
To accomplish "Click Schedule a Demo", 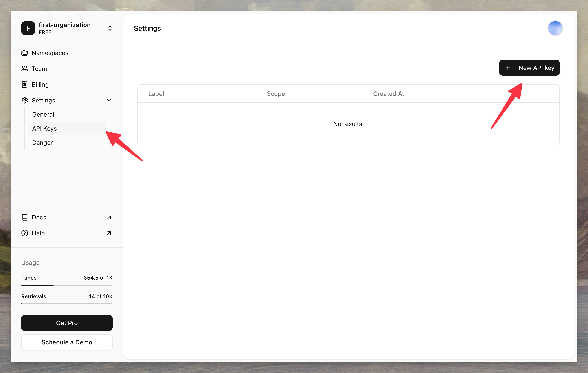I will pos(67,342).
